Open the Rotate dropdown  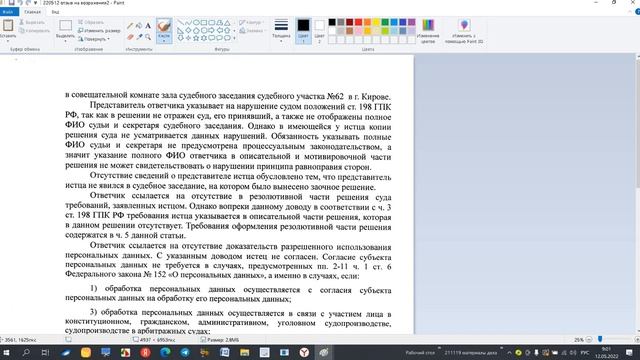coord(94,39)
